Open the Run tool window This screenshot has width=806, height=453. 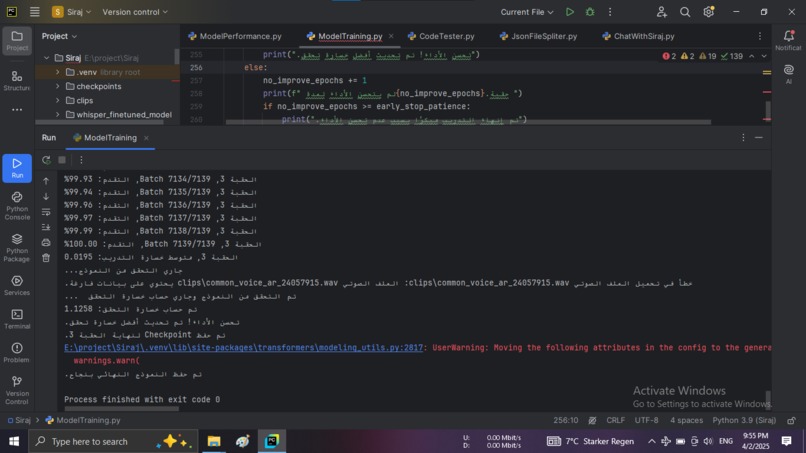(x=17, y=168)
